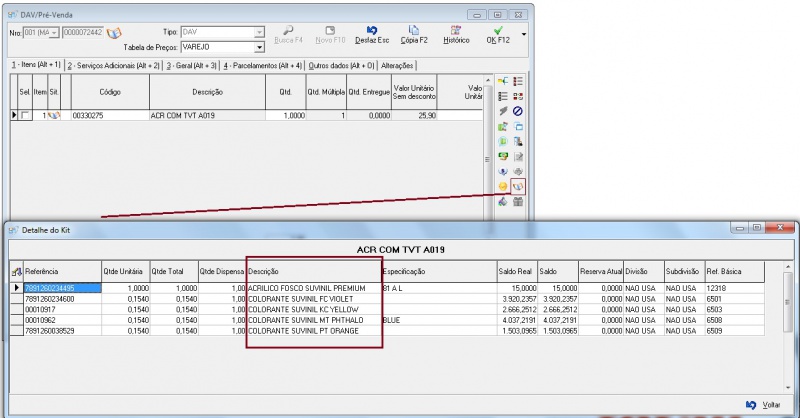Click the red-highlighted kit detail icon

coord(518,187)
